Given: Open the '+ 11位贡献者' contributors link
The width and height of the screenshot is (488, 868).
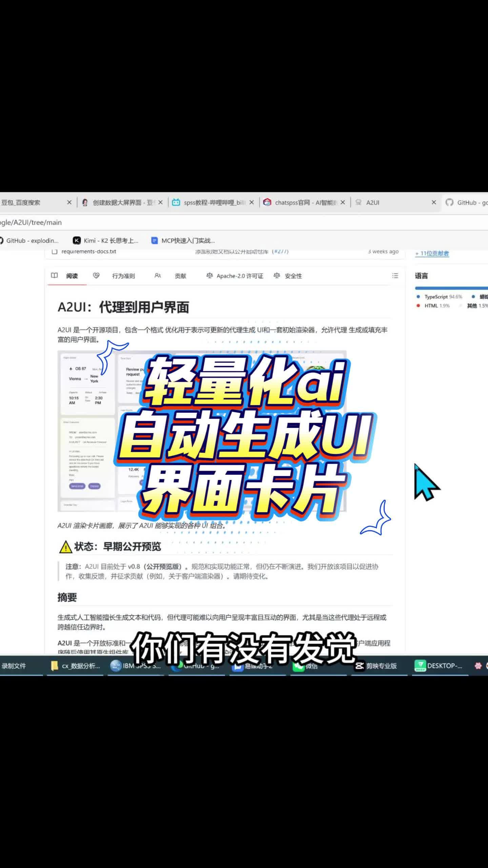Looking at the screenshot, I should [x=432, y=254].
